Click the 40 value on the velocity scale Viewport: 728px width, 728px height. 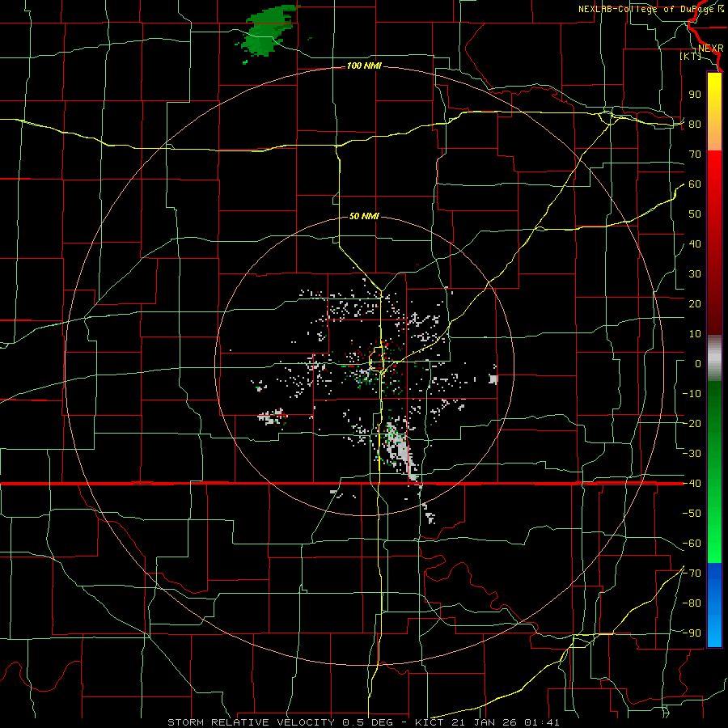(695, 243)
